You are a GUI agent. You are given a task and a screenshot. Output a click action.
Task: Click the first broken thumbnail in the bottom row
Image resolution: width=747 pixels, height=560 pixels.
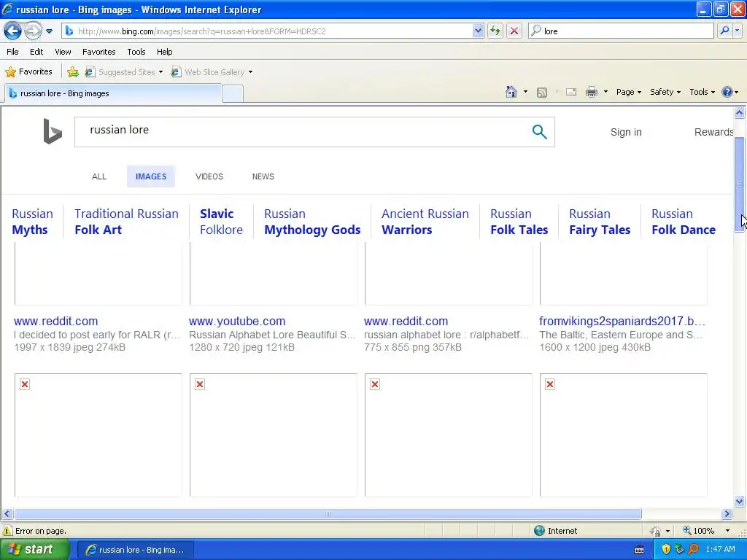tap(98, 435)
